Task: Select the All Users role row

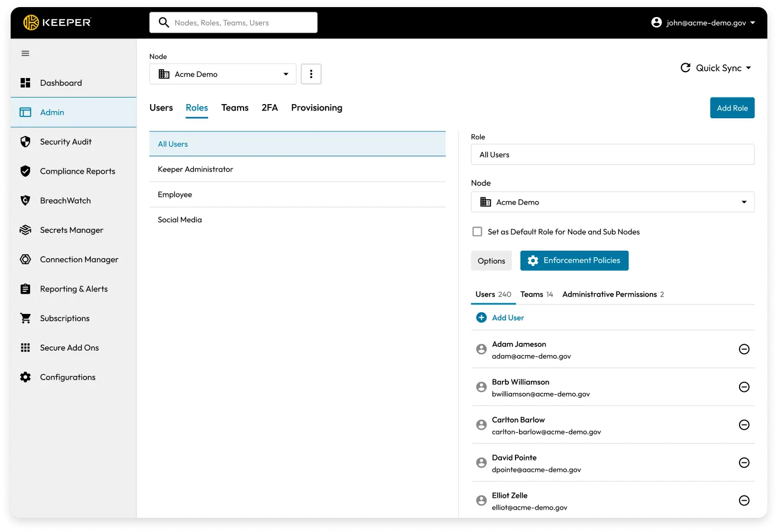Action: tap(297, 144)
